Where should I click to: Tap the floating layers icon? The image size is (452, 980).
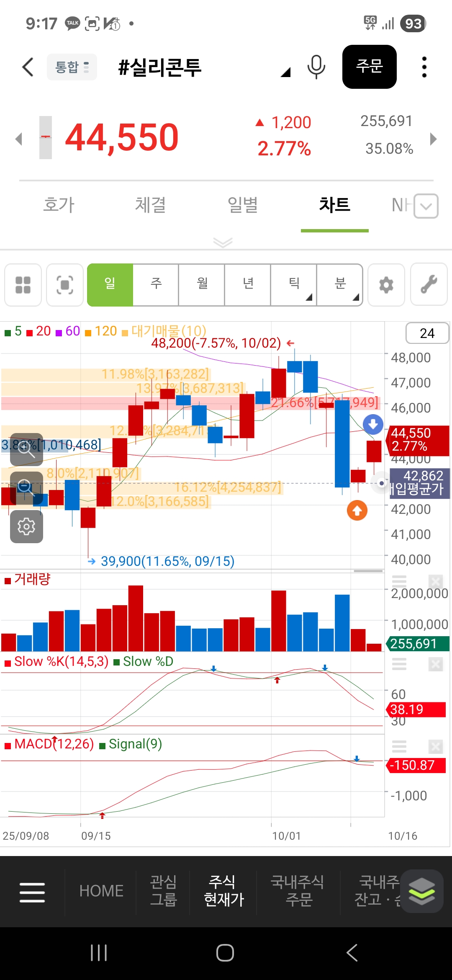(421, 891)
